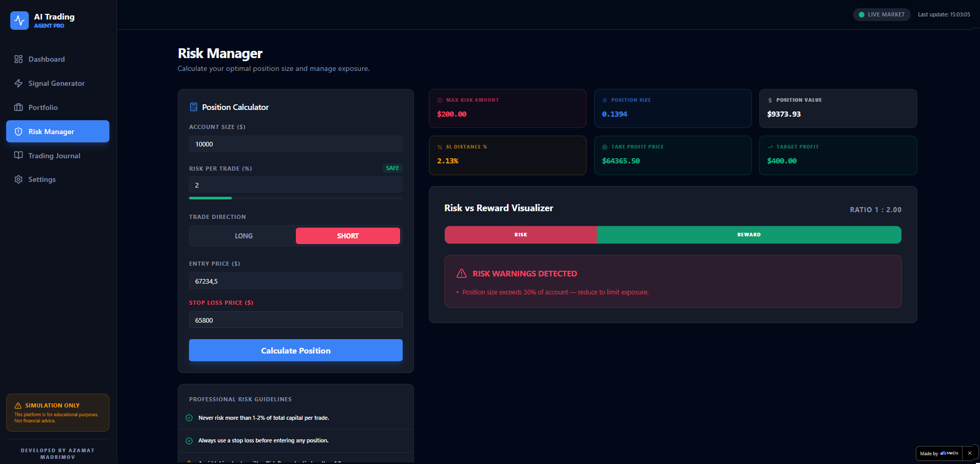980x464 pixels.
Task: Click the Position Calculator icon
Action: tap(194, 107)
